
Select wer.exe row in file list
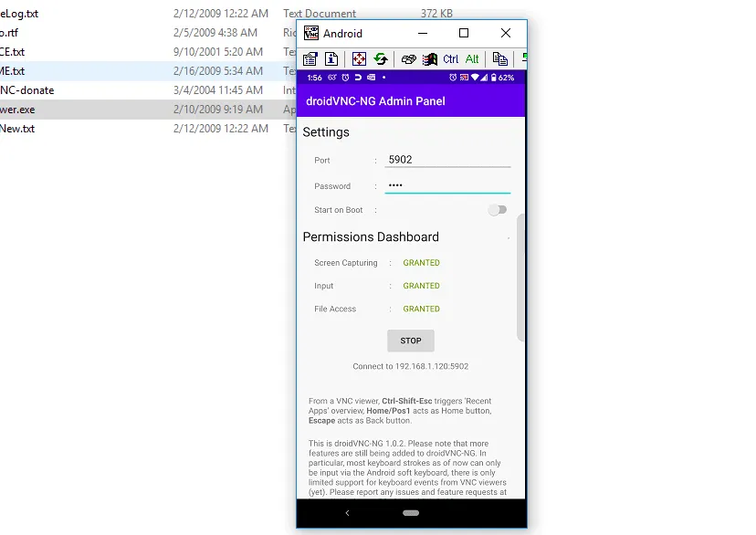pos(148,110)
